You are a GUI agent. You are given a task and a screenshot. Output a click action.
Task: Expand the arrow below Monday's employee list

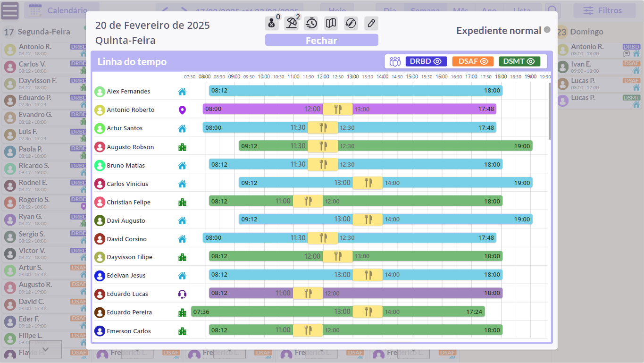tap(46, 349)
